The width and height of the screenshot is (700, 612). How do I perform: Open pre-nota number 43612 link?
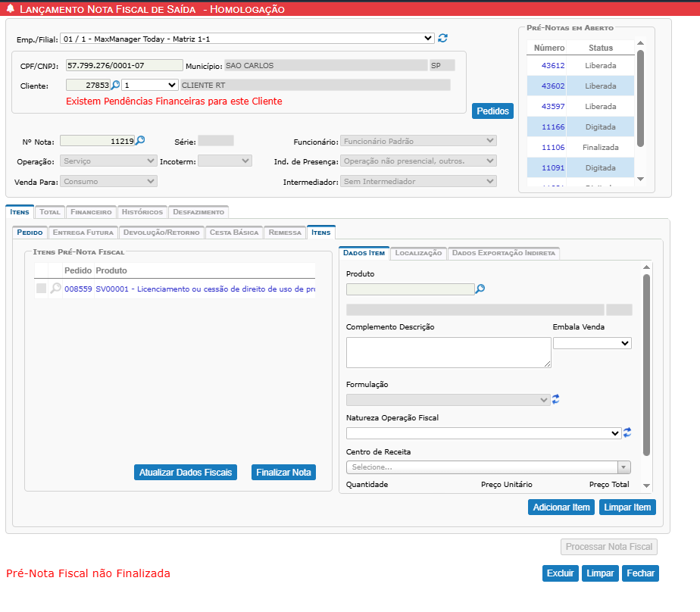(553, 66)
